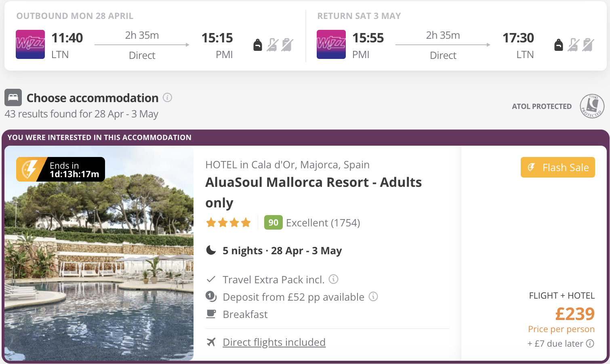
Task: Click the flash sale countdown timer badge
Action: coord(61,169)
